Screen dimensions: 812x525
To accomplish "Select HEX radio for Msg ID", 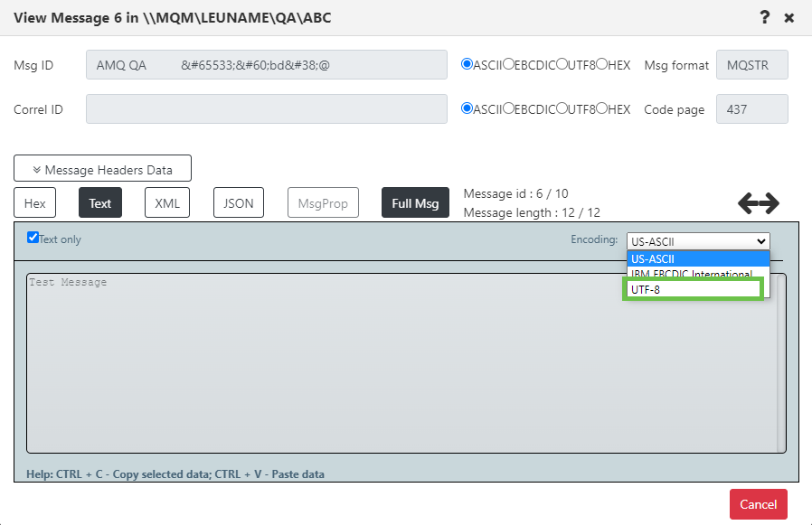I will 601,64.
